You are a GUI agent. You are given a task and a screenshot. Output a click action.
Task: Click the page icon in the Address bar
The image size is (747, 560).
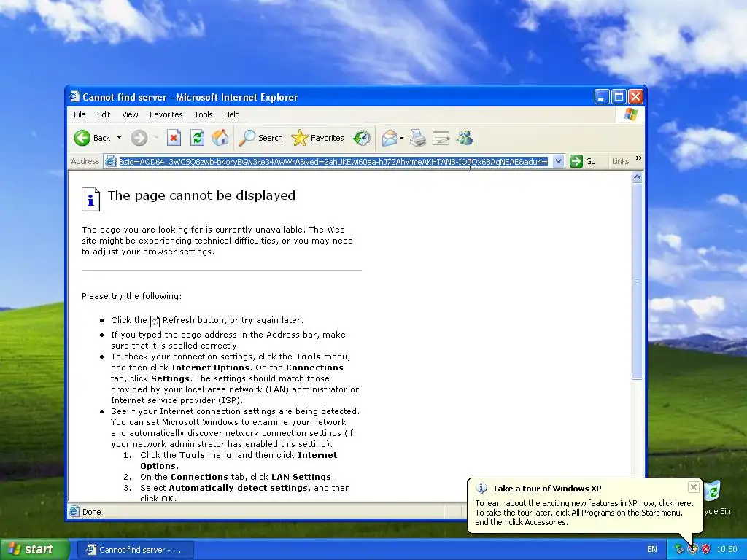pos(111,162)
